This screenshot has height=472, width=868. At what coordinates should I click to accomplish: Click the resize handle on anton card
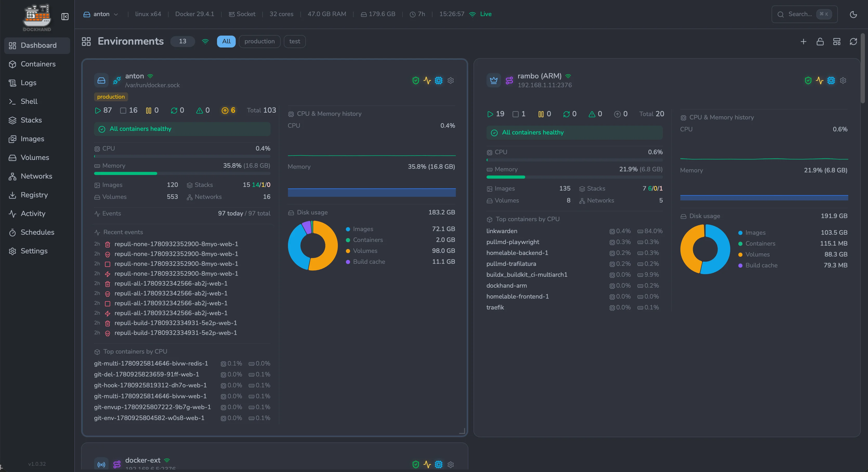[x=462, y=431]
